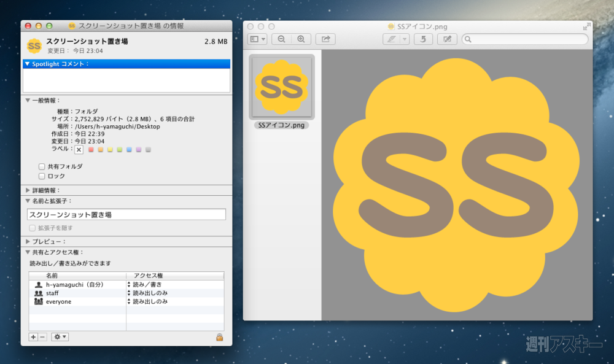This screenshot has width=614, height=364.
Task: Select the annotate pen tool in Preview
Action: (391, 39)
